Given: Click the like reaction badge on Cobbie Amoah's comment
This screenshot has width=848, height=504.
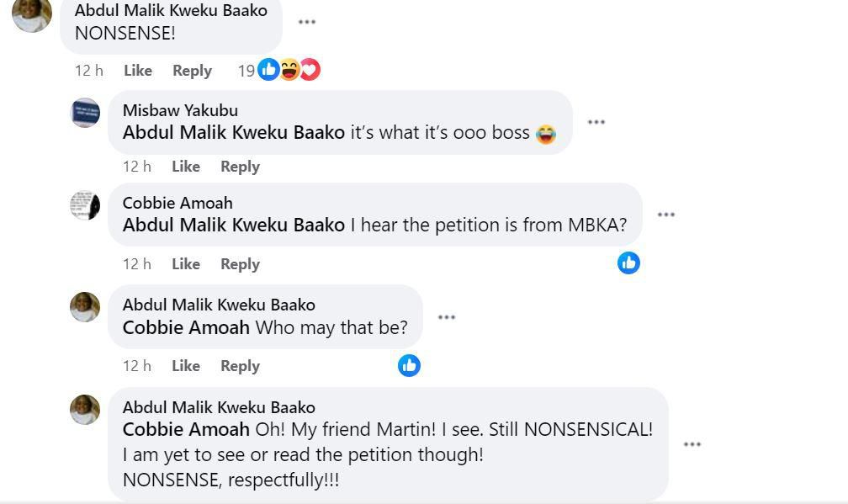Looking at the screenshot, I should [x=628, y=263].
